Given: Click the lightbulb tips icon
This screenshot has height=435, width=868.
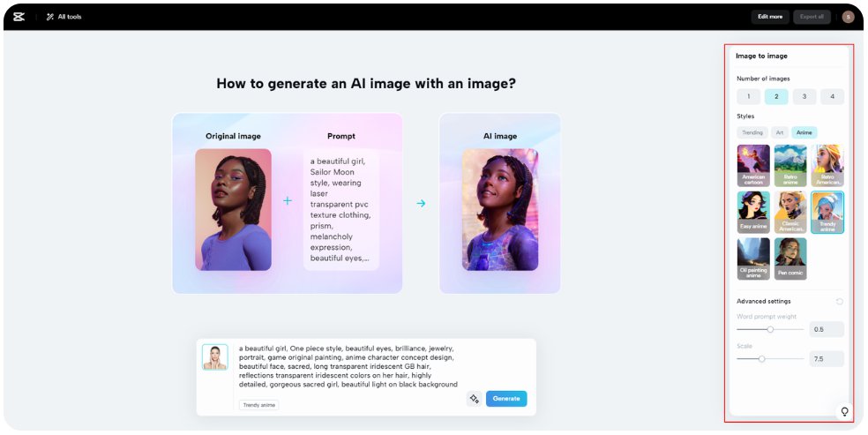Looking at the screenshot, I should pyautogui.click(x=844, y=412).
